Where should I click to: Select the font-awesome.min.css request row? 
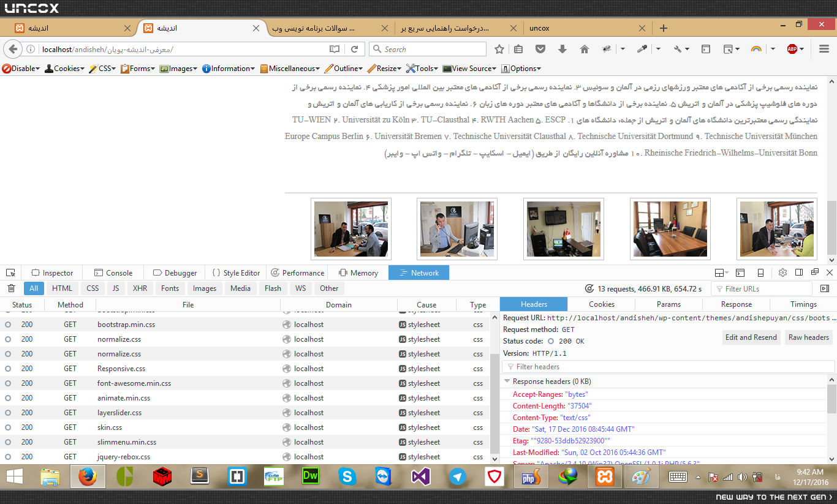click(x=245, y=383)
